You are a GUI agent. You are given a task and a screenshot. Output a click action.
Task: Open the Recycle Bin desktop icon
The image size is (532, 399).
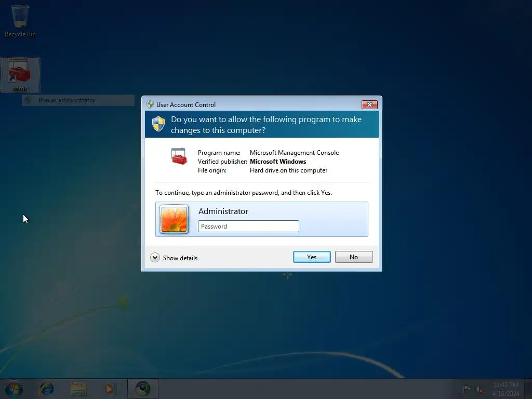click(x=20, y=21)
